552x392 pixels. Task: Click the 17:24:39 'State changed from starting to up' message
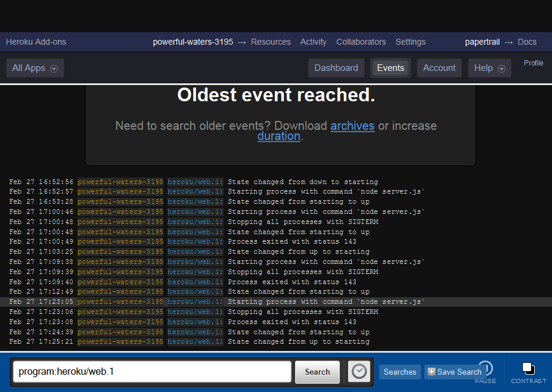299,332
